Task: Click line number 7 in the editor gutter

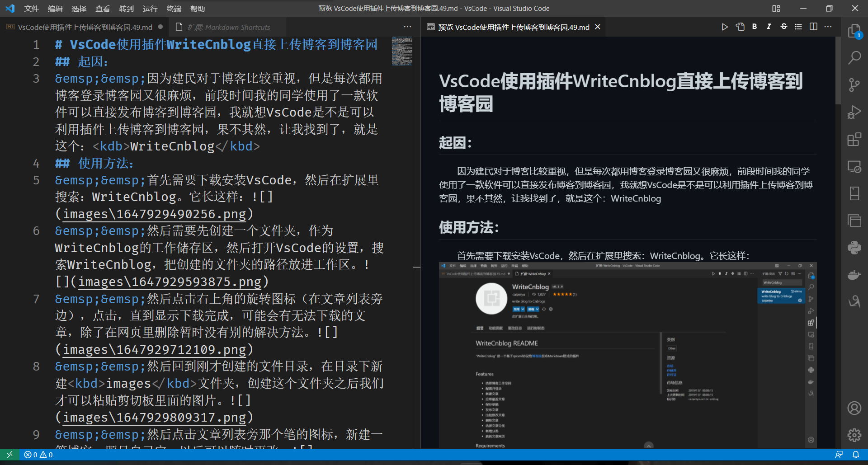Action: click(x=36, y=299)
